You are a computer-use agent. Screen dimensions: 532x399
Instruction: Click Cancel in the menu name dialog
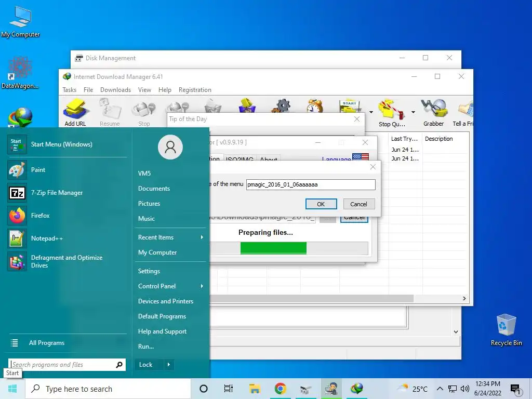tap(358, 204)
